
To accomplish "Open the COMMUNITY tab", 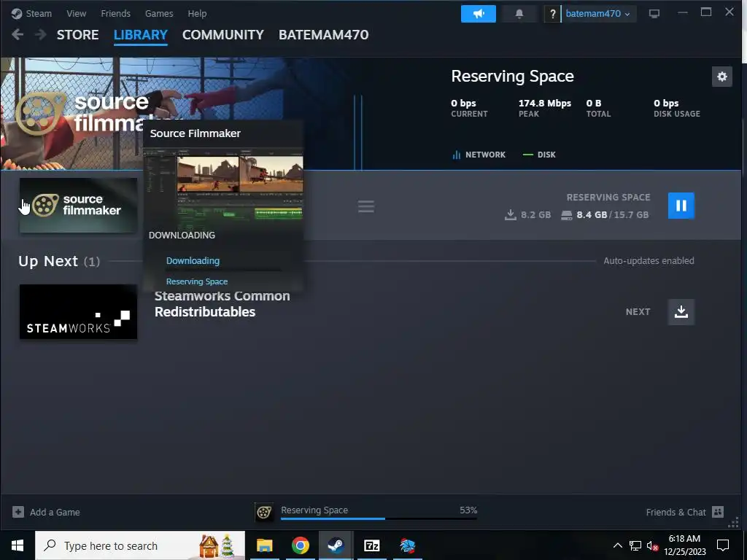I will [223, 35].
